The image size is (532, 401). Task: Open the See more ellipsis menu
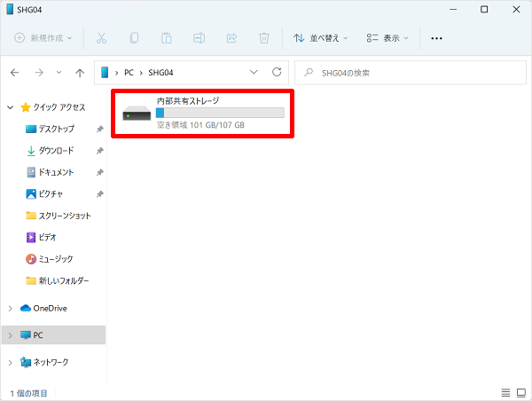[436, 39]
